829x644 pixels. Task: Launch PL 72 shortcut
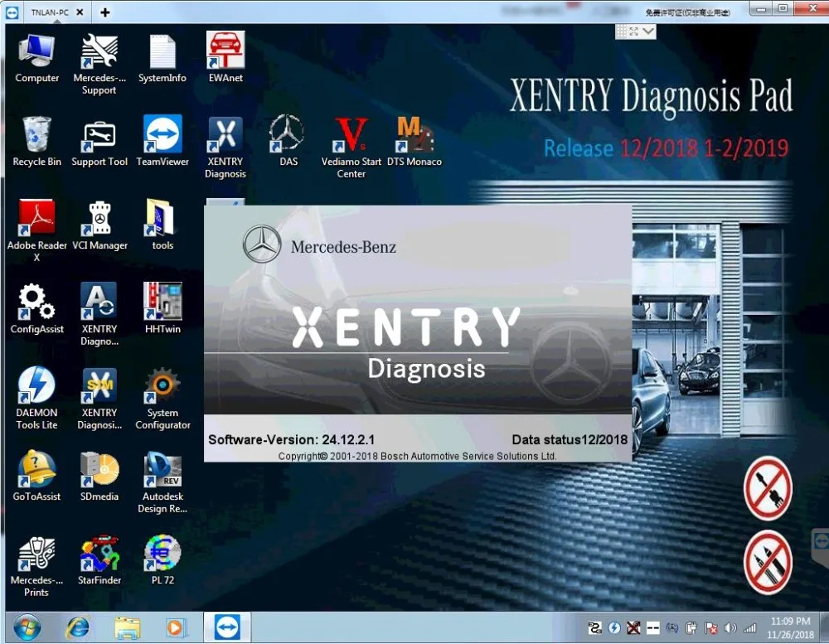coord(162,560)
